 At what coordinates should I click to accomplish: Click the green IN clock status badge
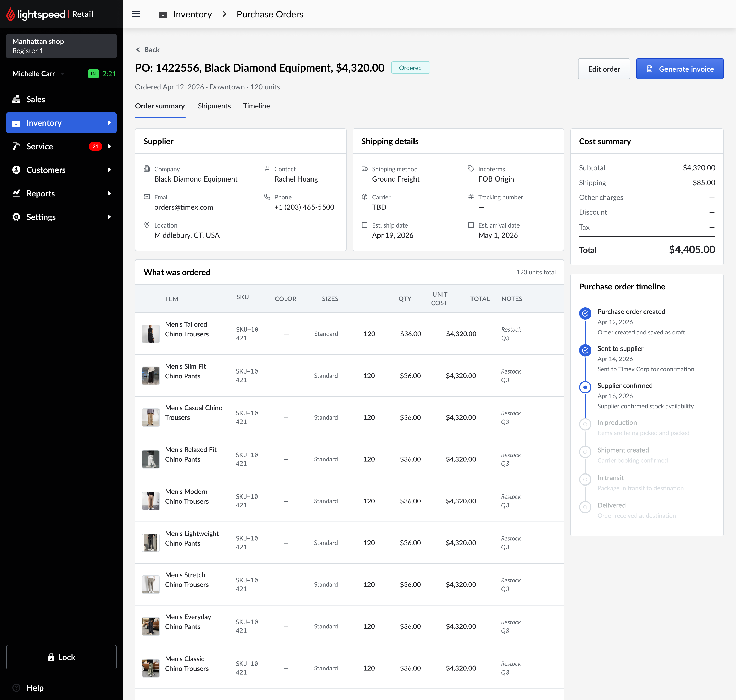click(93, 74)
